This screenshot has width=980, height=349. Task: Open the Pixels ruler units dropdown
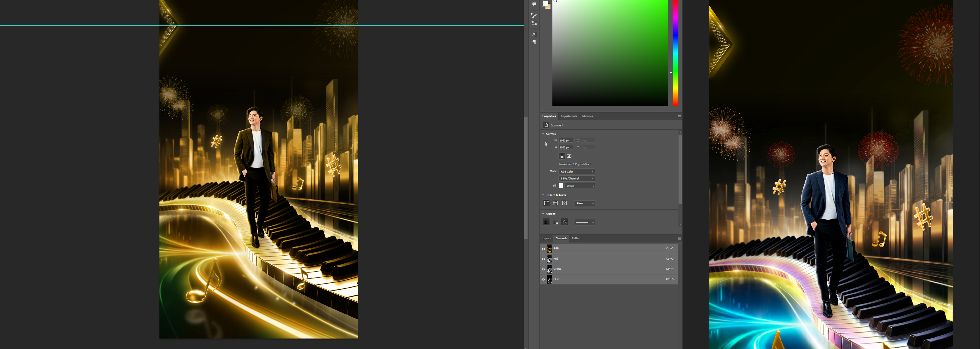click(585, 203)
